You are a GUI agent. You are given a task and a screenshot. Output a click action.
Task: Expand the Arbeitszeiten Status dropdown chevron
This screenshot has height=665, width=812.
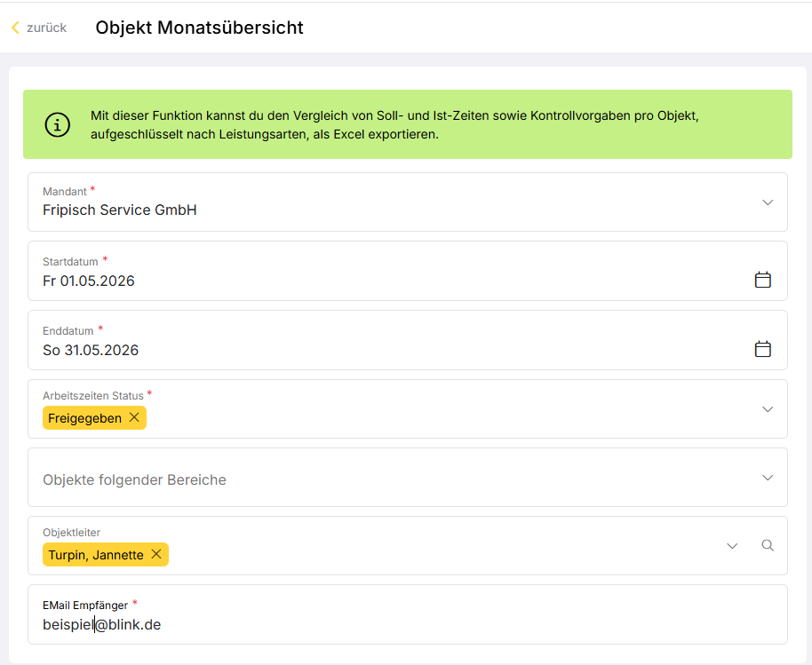tap(768, 409)
